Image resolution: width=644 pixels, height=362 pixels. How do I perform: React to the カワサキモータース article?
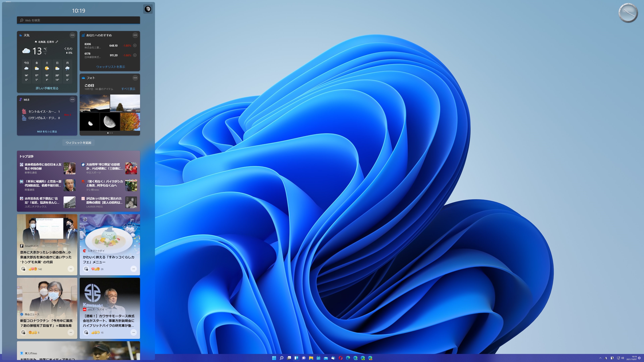pyautogui.click(x=86, y=333)
